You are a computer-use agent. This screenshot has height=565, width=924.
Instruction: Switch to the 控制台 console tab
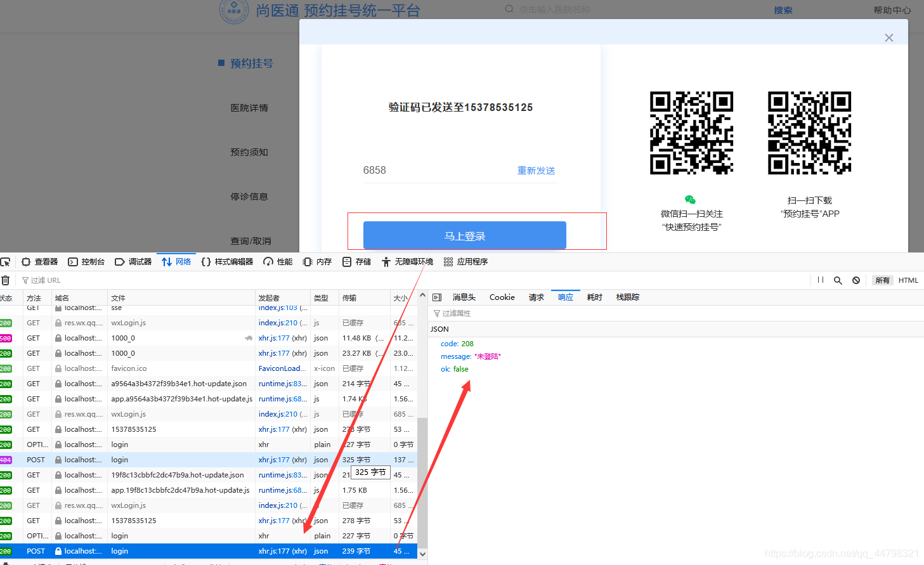point(86,262)
